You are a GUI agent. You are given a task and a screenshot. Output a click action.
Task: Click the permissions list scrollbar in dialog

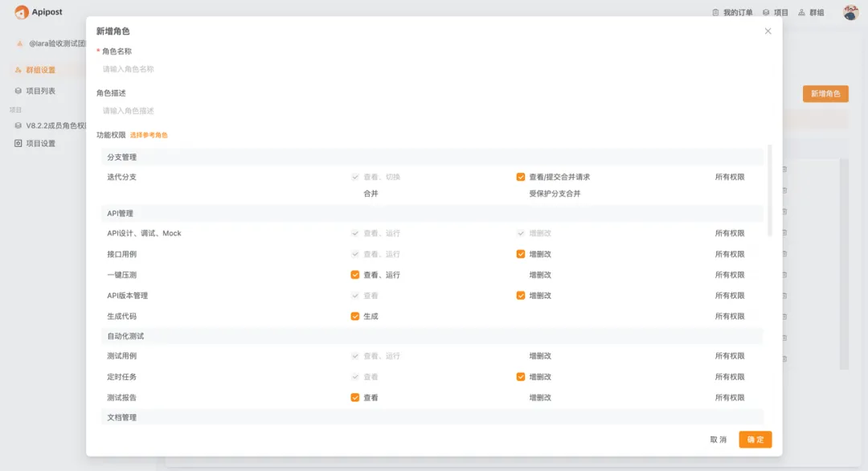769,191
